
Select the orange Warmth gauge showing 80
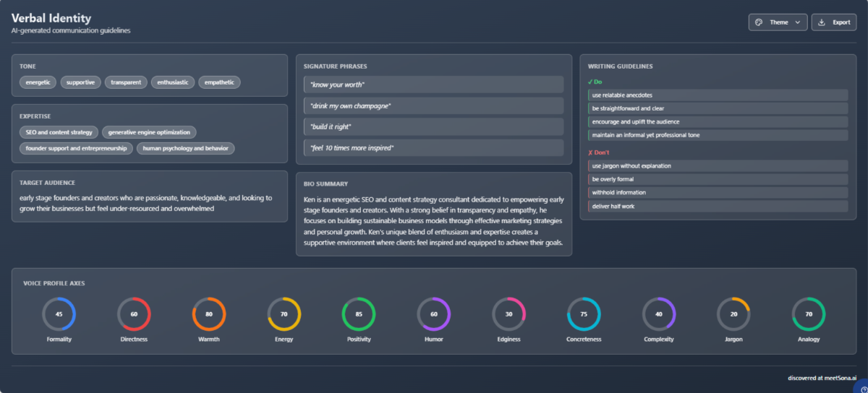pyautogui.click(x=209, y=314)
